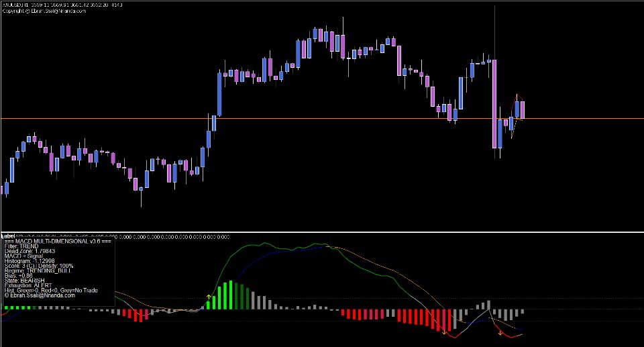Click the 'Exhaustion: ALERT' line

click(x=28, y=285)
